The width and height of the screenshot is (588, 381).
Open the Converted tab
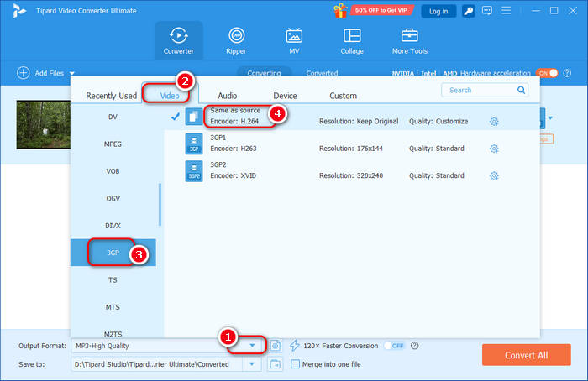pyautogui.click(x=322, y=73)
